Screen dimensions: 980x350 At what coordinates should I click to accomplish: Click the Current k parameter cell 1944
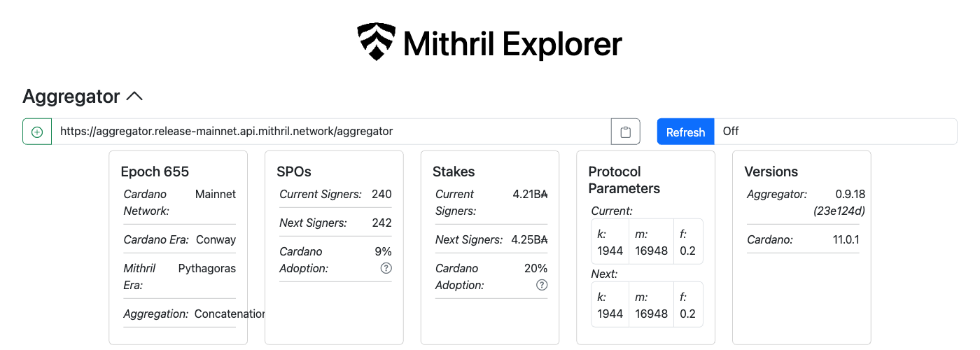click(x=610, y=241)
